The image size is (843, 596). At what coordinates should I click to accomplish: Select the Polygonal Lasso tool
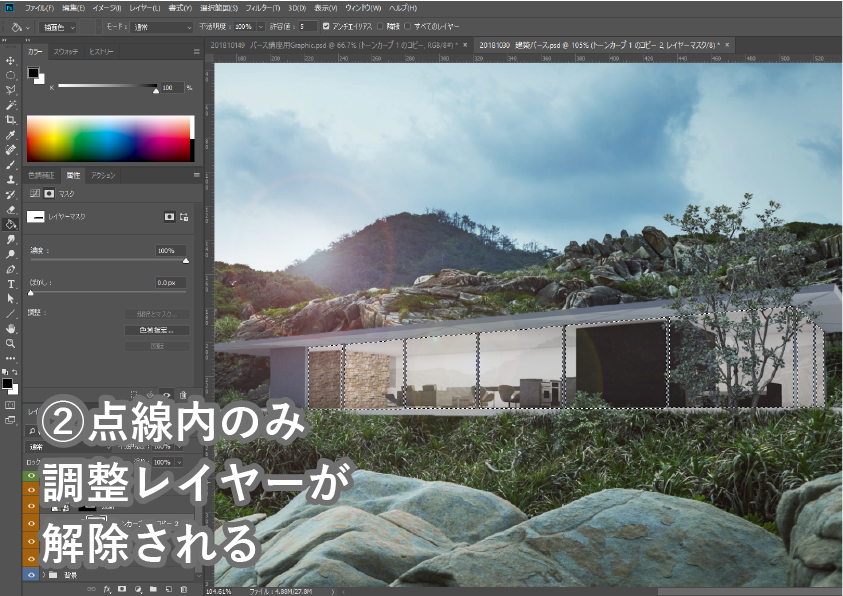[x=10, y=90]
